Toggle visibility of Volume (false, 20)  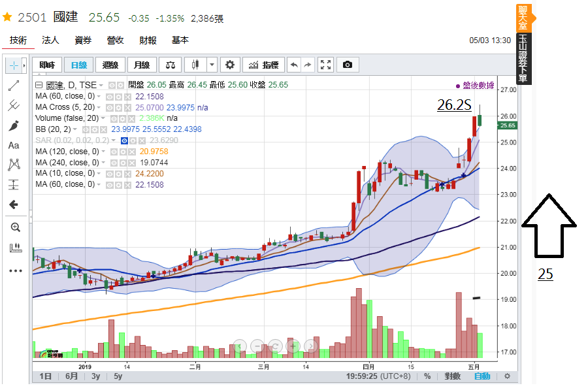[114, 119]
